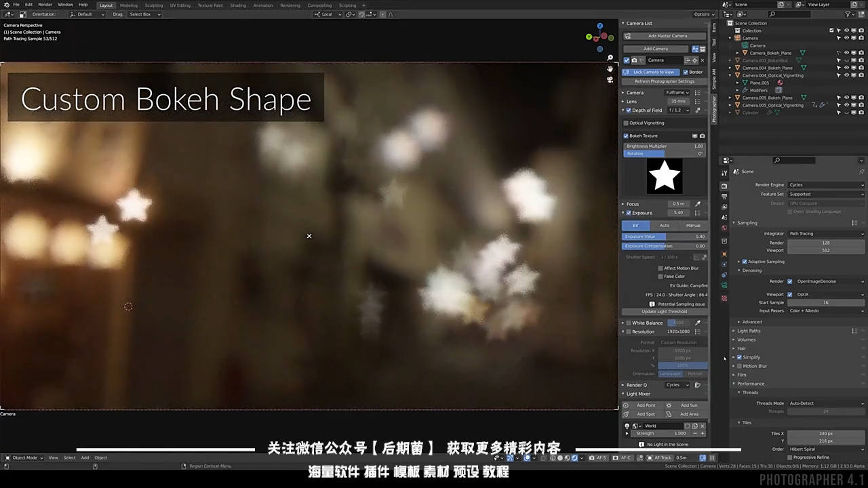The image size is (868, 488).
Task: Click the Plane.005 material icon
Action: (780, 83)
